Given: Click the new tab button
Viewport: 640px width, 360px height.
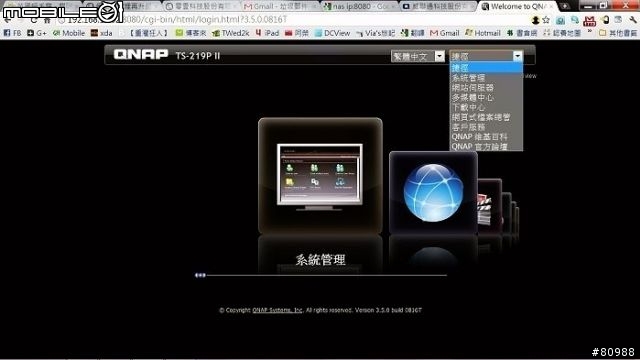Looking at the screenshot, I should (x=564, y=6).
